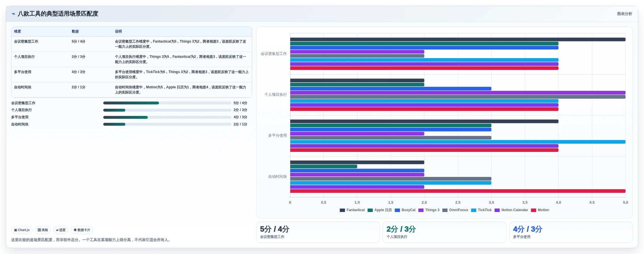Click the 表格 tag chip
Screen dimensions: 644x254
click(x=43, y=230)
